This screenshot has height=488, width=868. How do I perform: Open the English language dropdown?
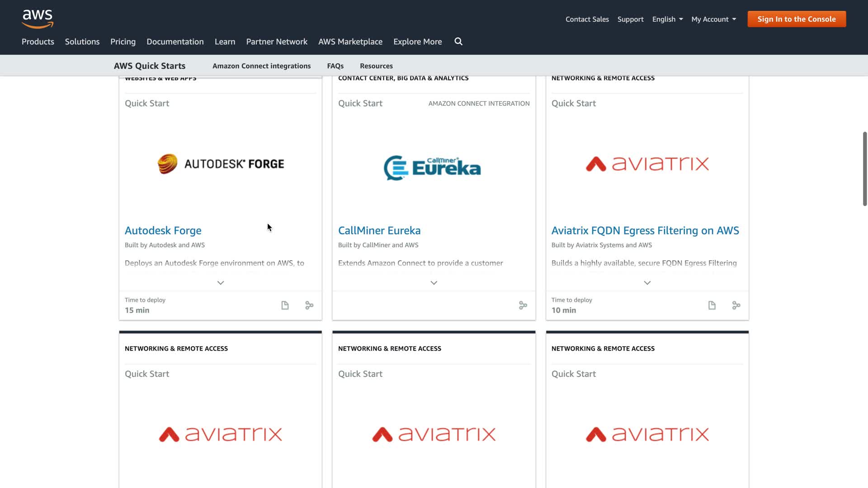click(x=667, y=19)
